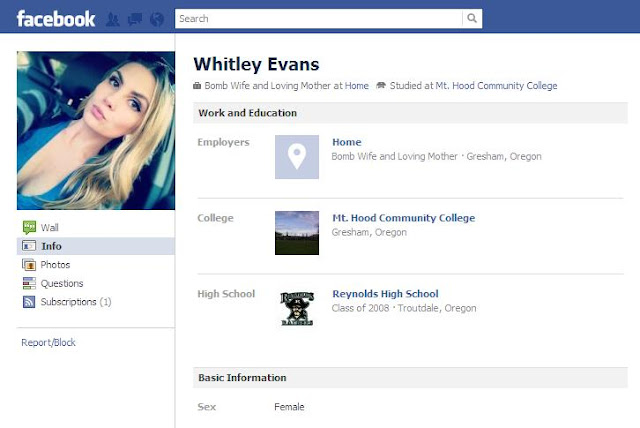Click the 'Female' value
This screenshot has height=428, width=640.
[289, 407]
